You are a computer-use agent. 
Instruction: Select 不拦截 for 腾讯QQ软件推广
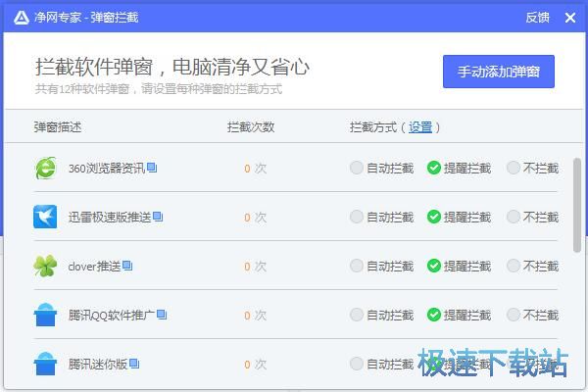pyautogui.click(x=532, y=315)
